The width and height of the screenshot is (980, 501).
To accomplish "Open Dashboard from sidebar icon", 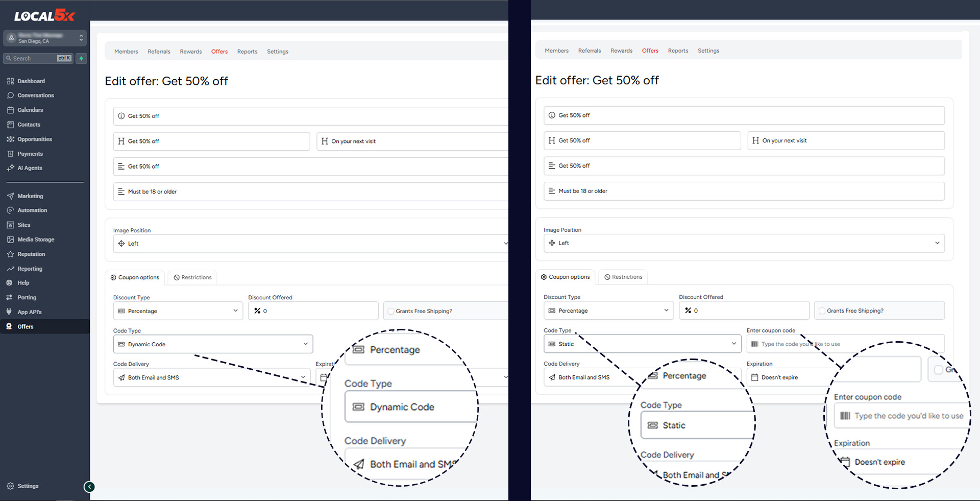I will point(10,81).
